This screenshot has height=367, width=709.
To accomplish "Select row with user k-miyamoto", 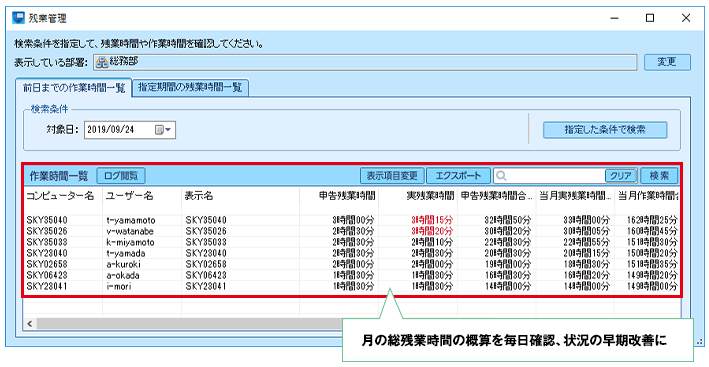I will tap(352, 242).
